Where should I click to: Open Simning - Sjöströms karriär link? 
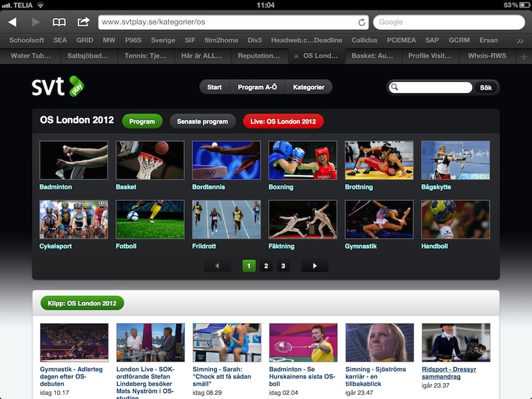tap(376, 376)
